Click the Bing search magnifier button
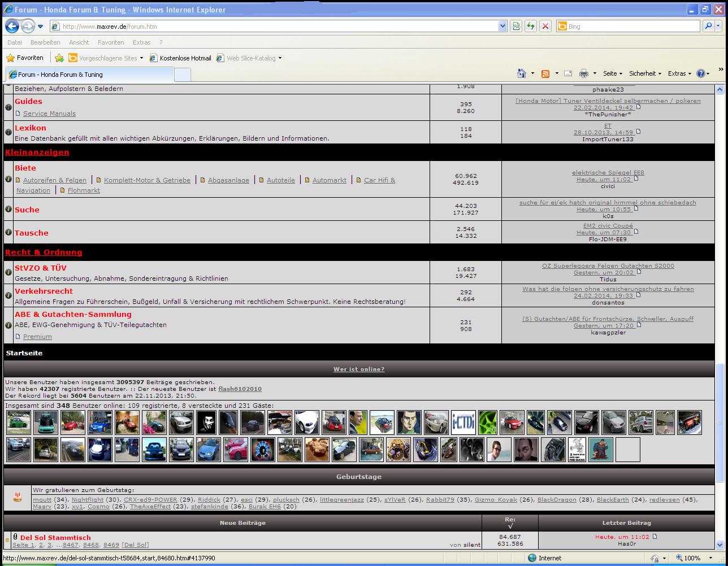The image size is (728, 566). pos(708,26)
